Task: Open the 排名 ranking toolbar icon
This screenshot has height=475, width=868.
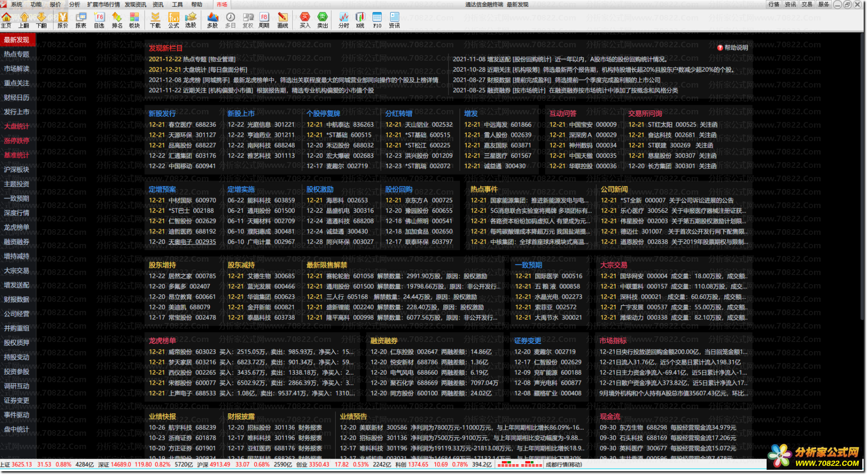Action: (x=117, y=20)
